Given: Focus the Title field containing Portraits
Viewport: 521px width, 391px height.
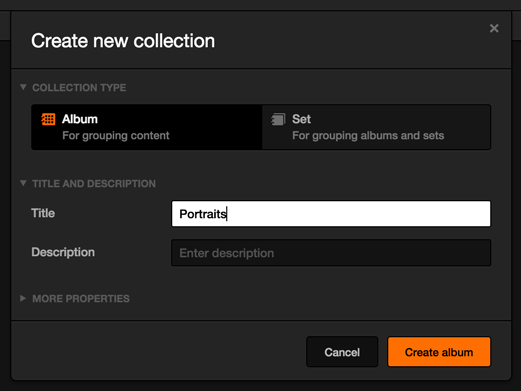Looking at the screenshot, I should pos(331,214).
